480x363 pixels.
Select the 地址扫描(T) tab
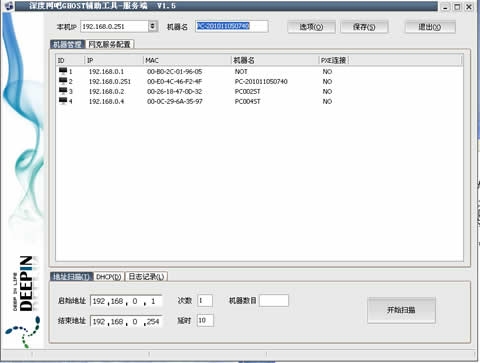(72, 277)
